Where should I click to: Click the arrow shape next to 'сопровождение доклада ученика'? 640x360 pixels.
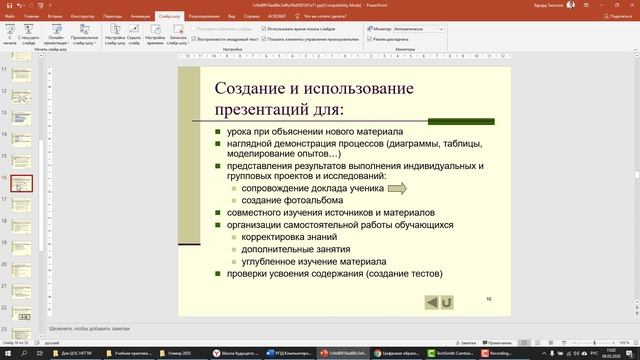[397, 188]
